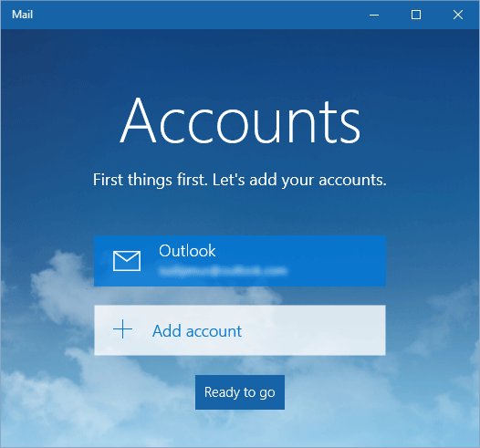The height and width of the screenshot is (448, 480).
Task: Minimize the Mail window
Action: click(374, 15)
